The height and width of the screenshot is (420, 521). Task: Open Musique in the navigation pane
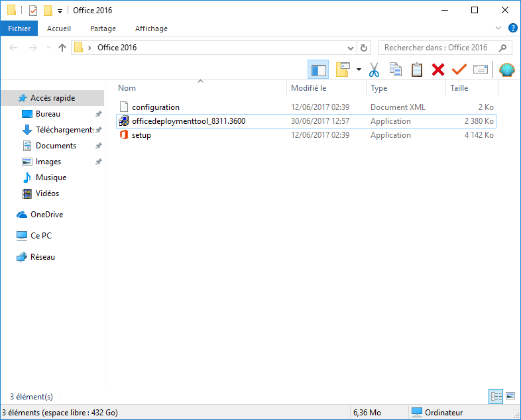point(51,178)
